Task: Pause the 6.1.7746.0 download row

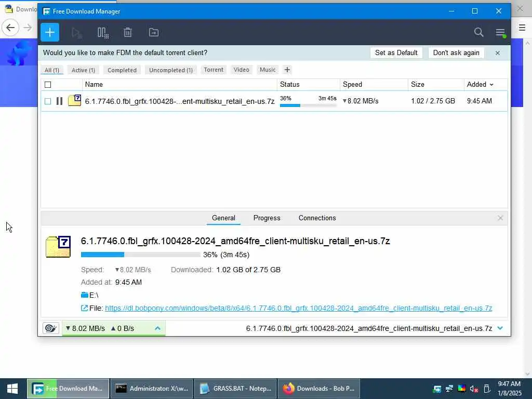Action: 59,101
